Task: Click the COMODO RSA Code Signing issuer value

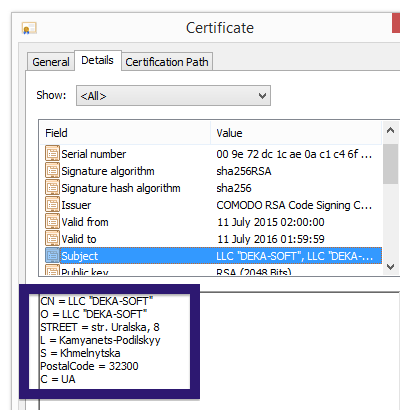Action: 294,205
